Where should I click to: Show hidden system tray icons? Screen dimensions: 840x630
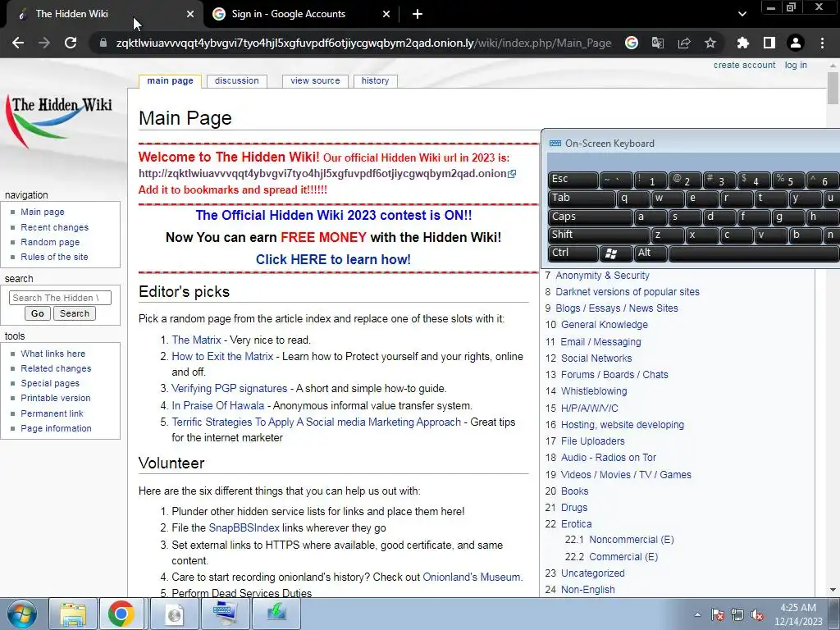click(x=697, y=615)
